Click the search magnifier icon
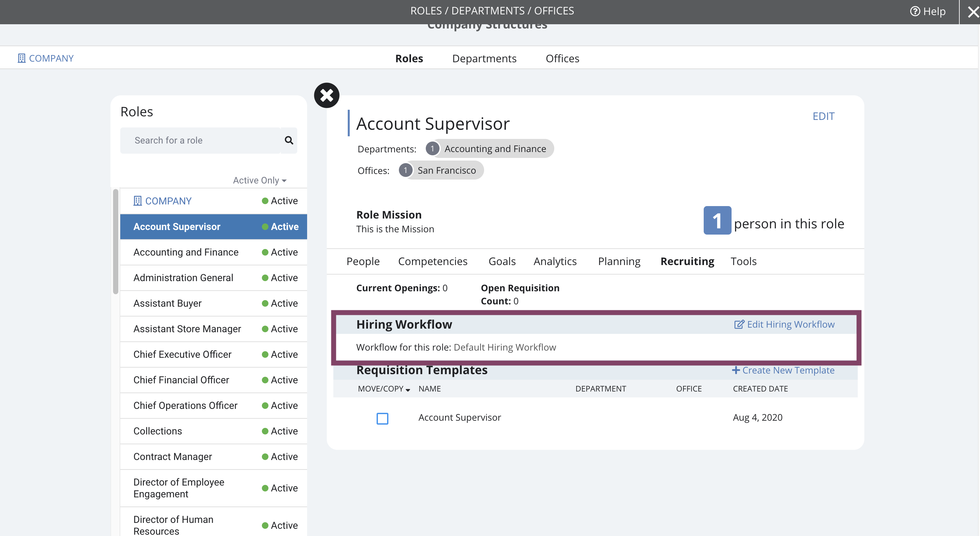The height and width of the screenshot is (536, 980). click(289, 140)
